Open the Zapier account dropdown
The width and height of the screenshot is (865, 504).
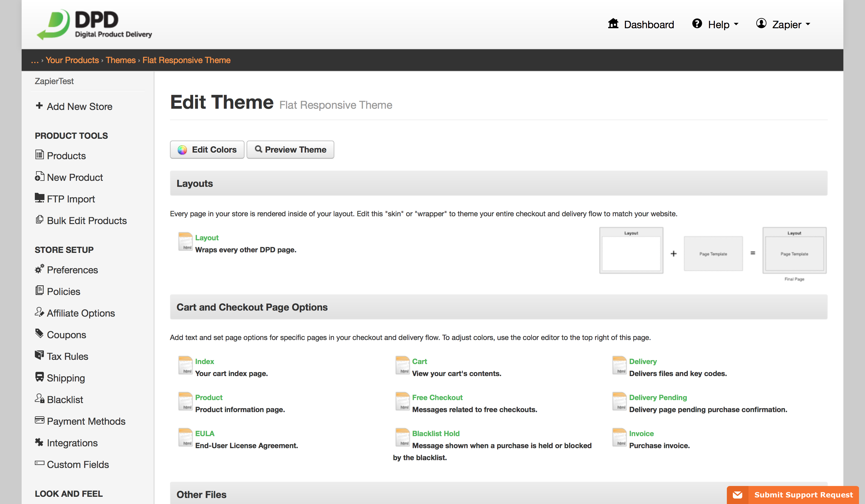[783, 24]
